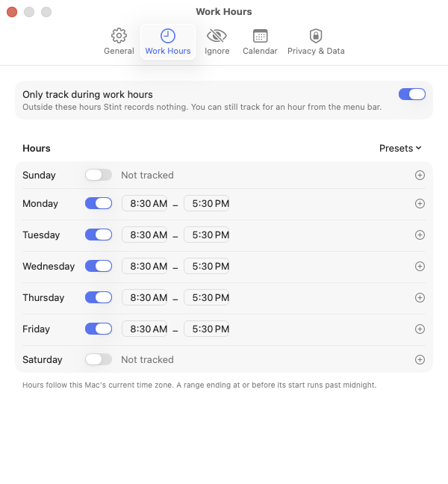Close the Work Hours window
The image size is (448, 484).
[x=12, y=12]
